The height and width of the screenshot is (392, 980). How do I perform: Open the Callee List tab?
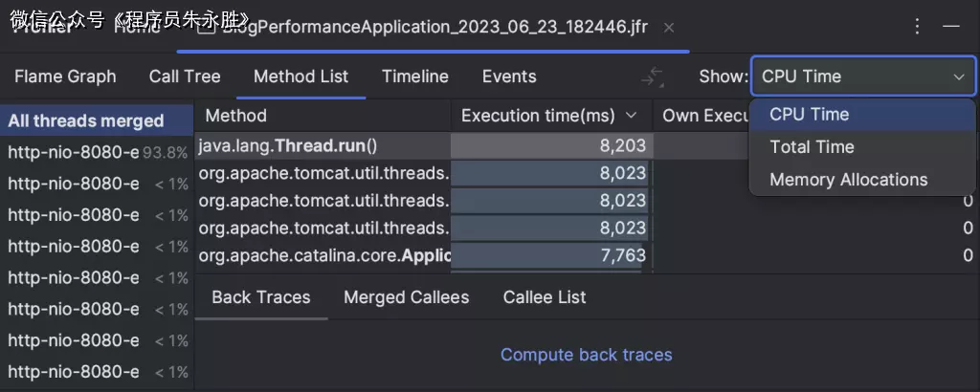pos(545,297)
